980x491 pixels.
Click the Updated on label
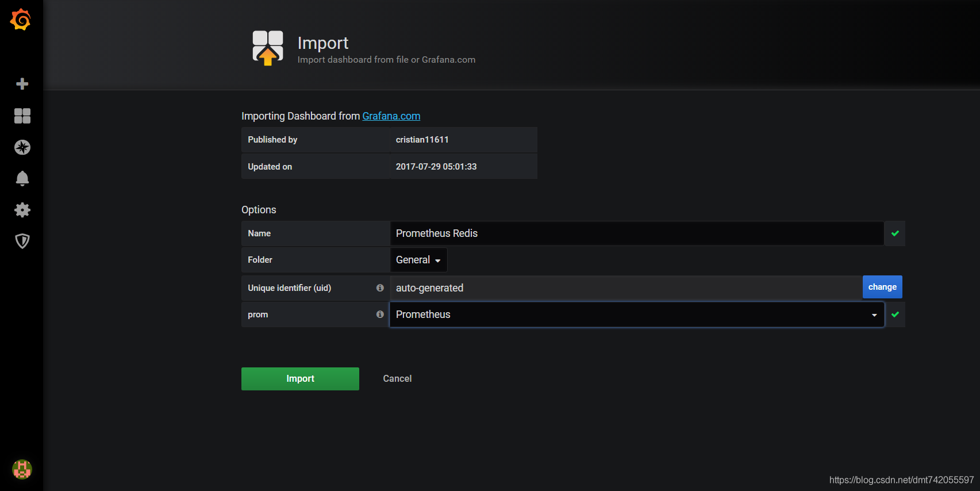[270, 167]
